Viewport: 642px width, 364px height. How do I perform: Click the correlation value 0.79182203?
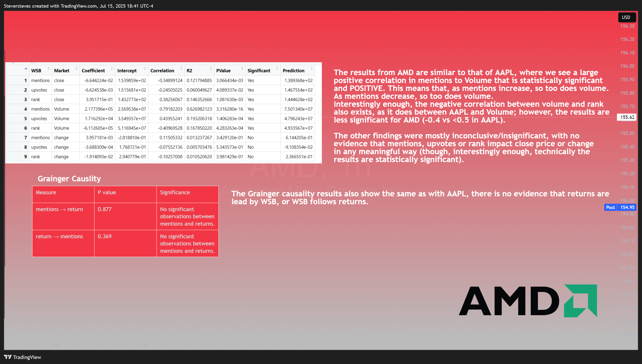tap(171, 109)
